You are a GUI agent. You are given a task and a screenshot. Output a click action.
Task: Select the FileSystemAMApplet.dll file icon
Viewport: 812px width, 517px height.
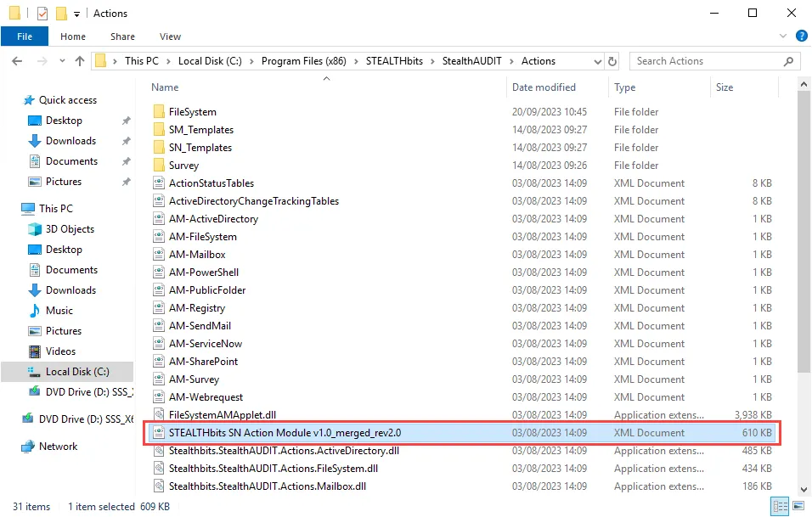click(159, 414)
